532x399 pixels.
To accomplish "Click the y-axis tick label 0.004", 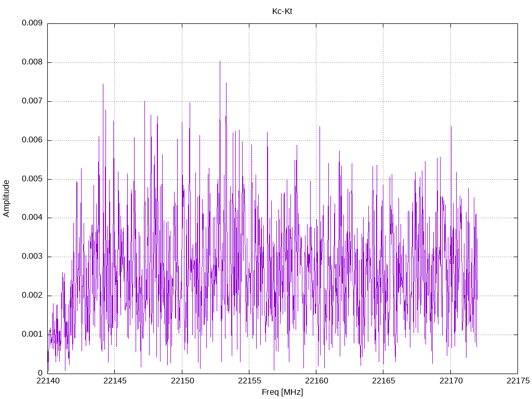I will click(x=32, y=218).
